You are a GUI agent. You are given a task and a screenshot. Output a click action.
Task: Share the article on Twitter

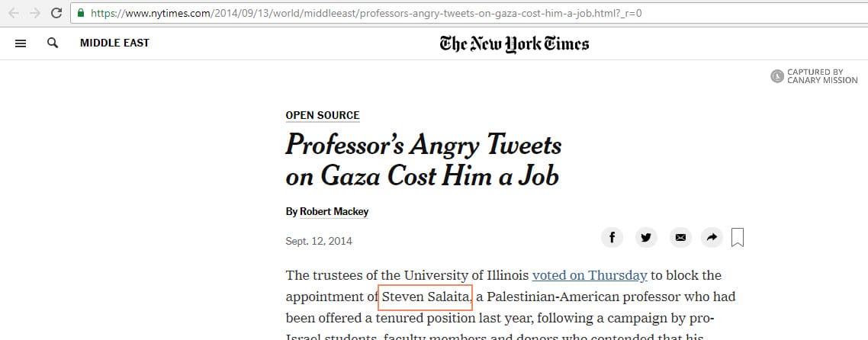(646, 238)
